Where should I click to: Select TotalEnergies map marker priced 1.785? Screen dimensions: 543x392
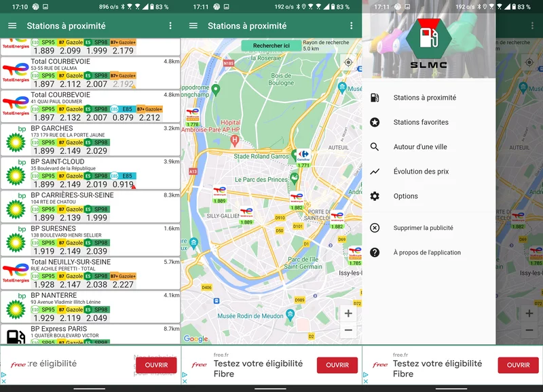(355, 256)
